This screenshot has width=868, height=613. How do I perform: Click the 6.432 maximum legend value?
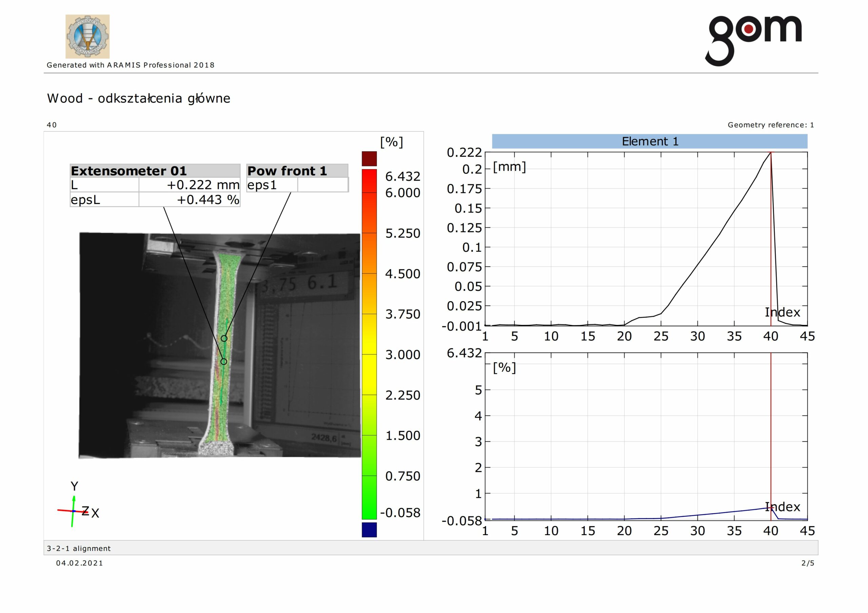[x=402, y=177]
